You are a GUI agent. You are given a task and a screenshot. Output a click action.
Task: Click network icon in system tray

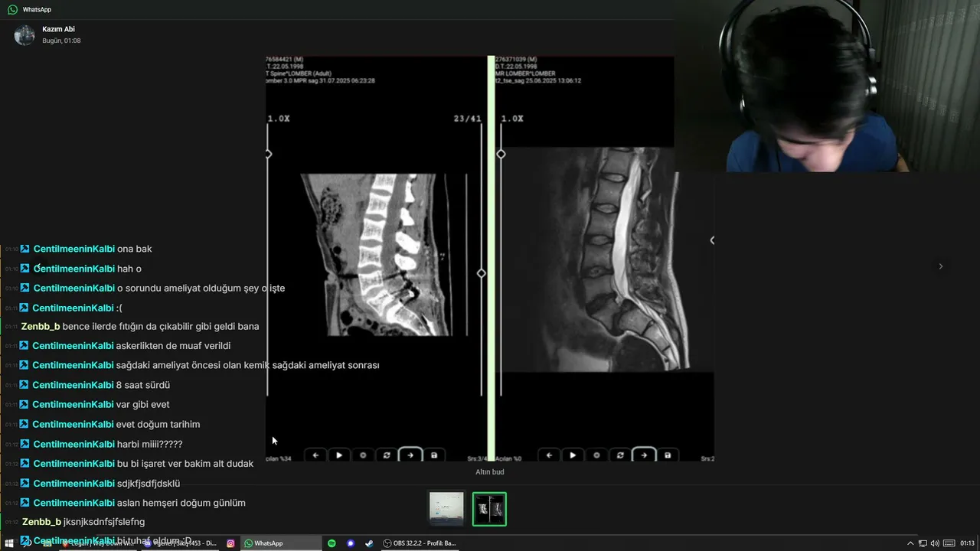[x=923, y=543]
